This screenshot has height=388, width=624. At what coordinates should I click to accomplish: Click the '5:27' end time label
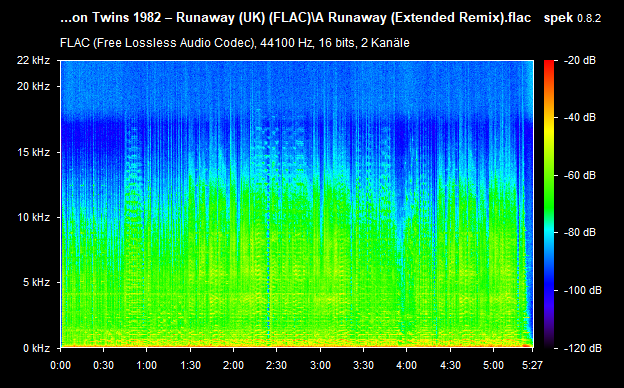click(532, 365)
